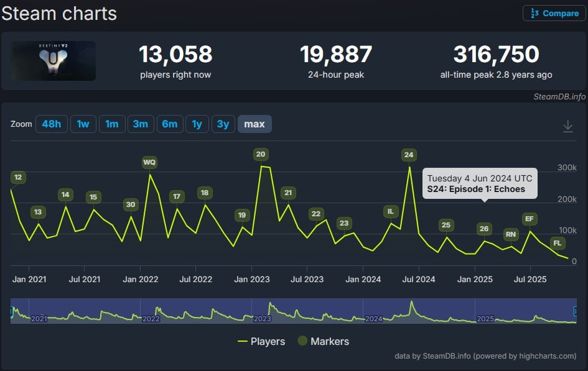Click the WQ chart marker
This screenshot has height=371, width=588.
149,162
